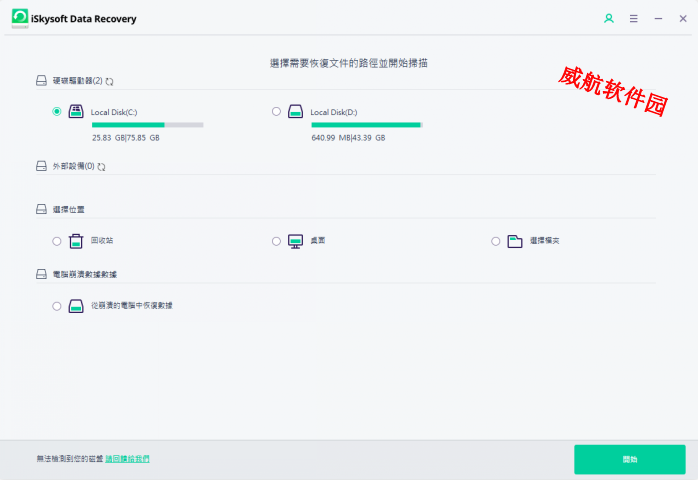
Task: Click the hard disk drives (2) heading
Action: click(x=77, y=81)
